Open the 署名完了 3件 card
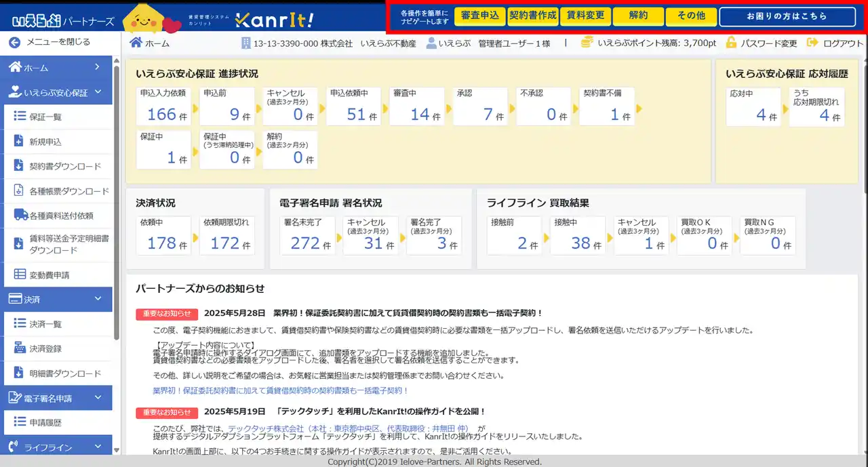Viewport: 868px width, 467px height. (434, 235)
